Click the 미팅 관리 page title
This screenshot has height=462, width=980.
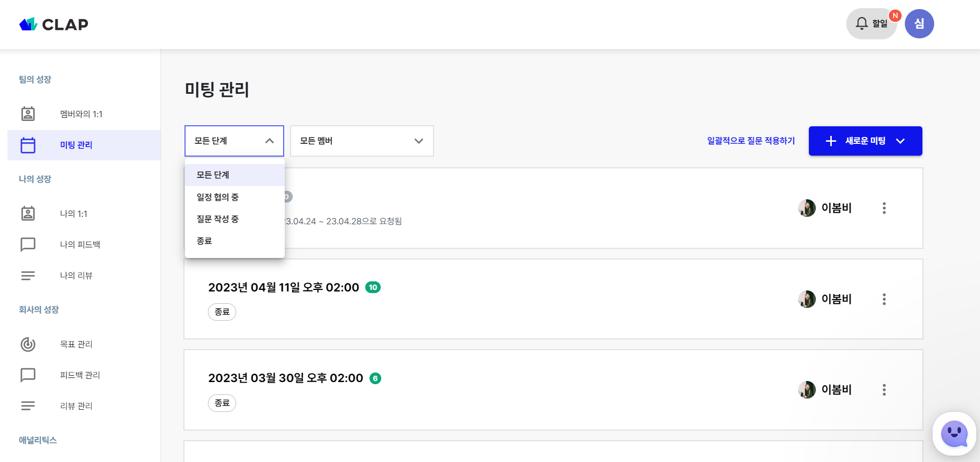(x=217, y=89)
